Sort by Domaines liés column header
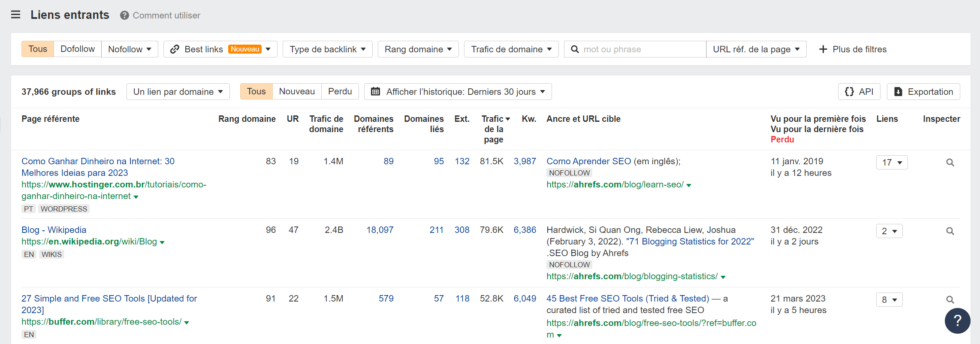This screenshot has height=344, width=980. [x=424, y=124]
